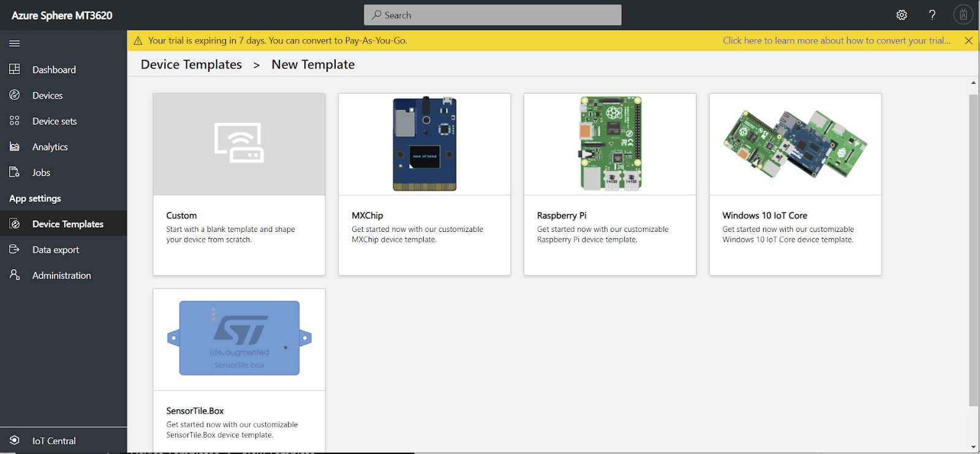The width and height of the screenshot is (980, 454).
Task: Choose the Custom blank template card
Action: point(239,184)
